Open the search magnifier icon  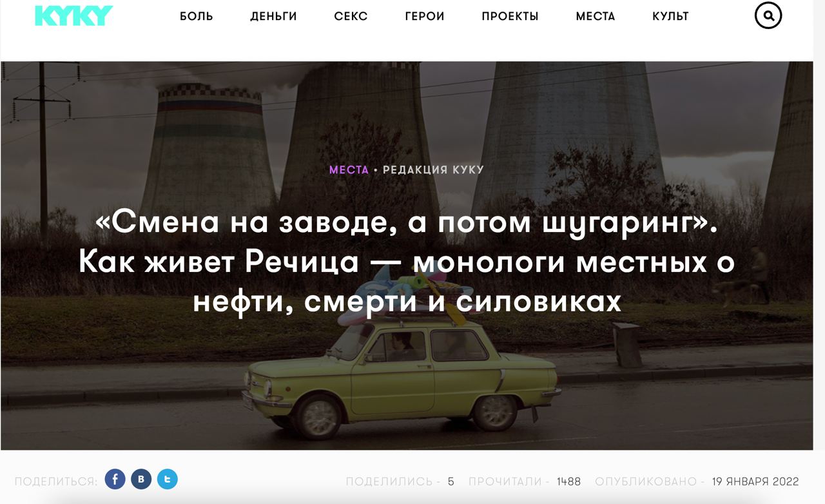coord(768,15)
